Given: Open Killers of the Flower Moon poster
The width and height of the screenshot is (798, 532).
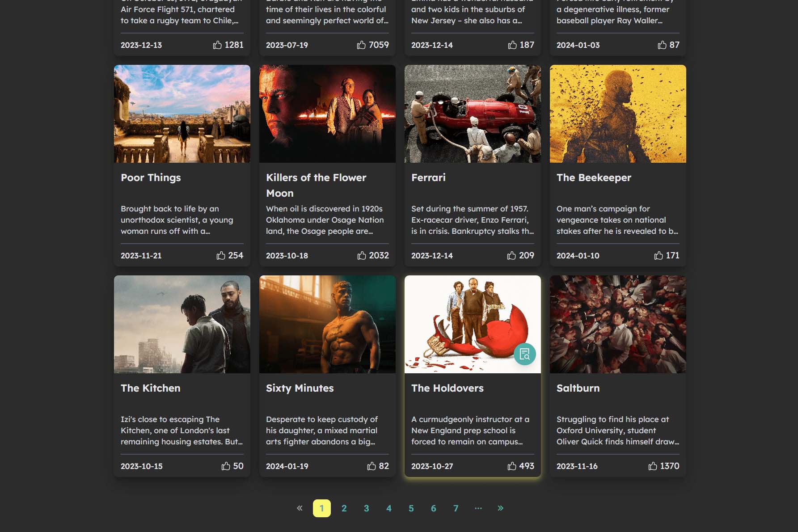Looking at the screenshot, I should pos(327,114).
